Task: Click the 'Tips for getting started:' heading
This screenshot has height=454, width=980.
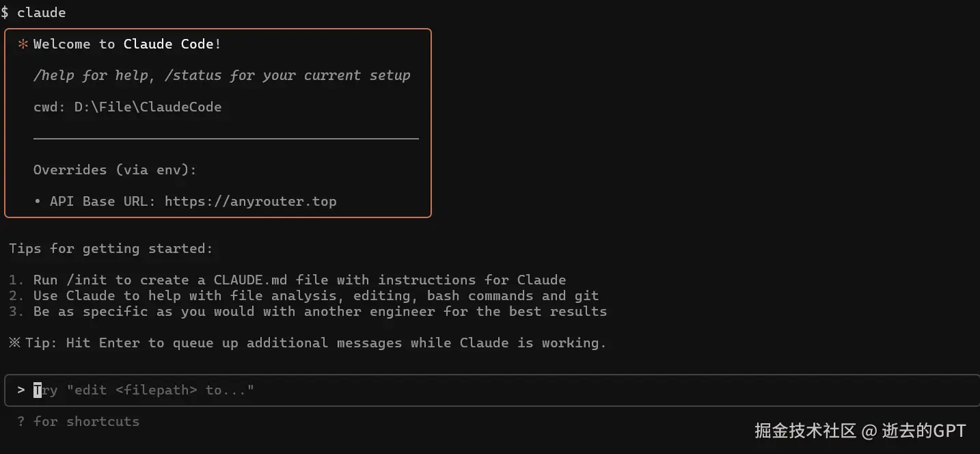Action: click(111, 248)
